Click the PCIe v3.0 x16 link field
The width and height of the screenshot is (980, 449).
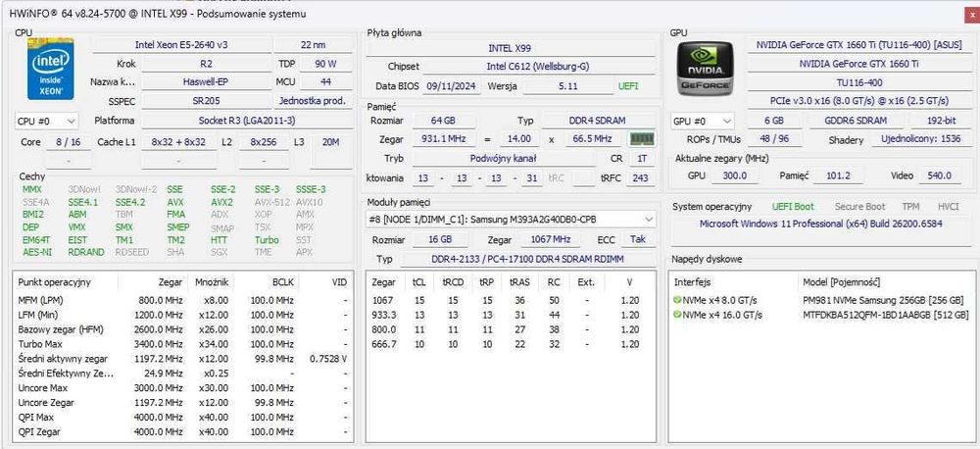point(858,101)
